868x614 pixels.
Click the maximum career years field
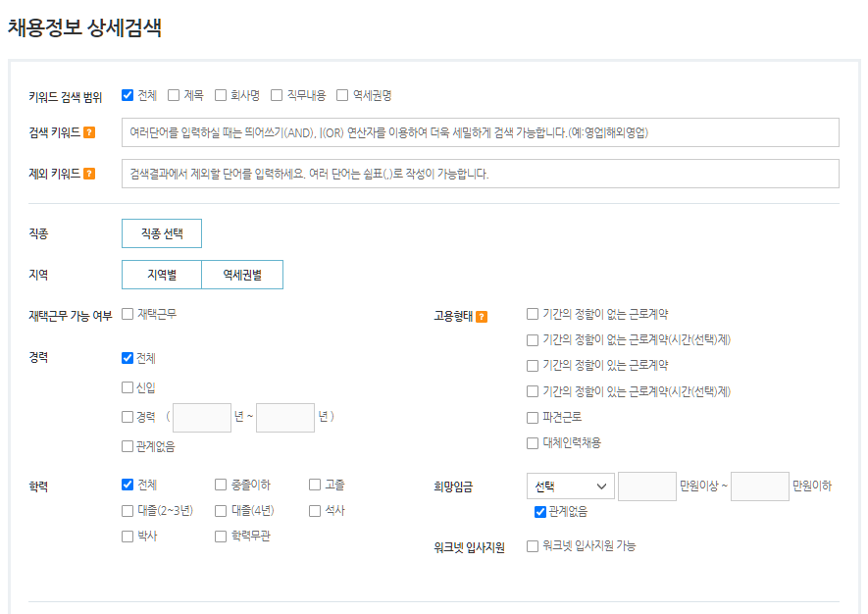pos(285,418)
